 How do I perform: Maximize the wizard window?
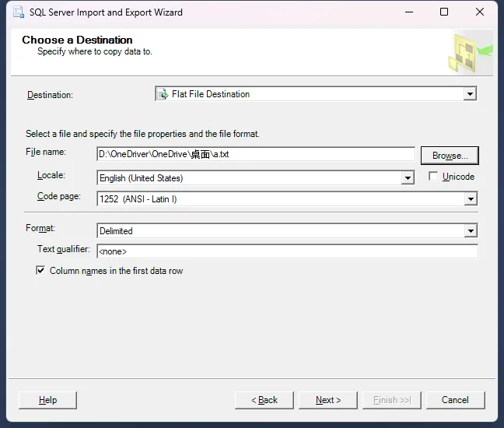444,12
